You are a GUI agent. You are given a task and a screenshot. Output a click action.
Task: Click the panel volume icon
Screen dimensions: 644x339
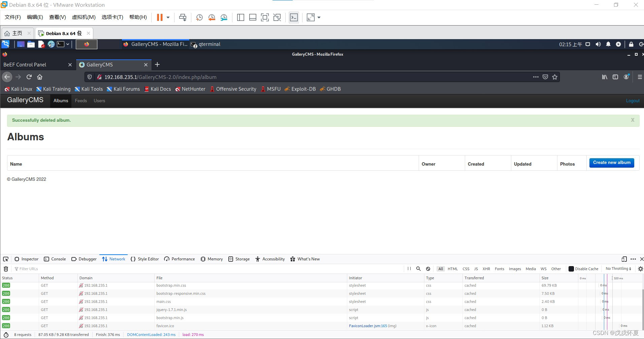(x=598, y=44)
